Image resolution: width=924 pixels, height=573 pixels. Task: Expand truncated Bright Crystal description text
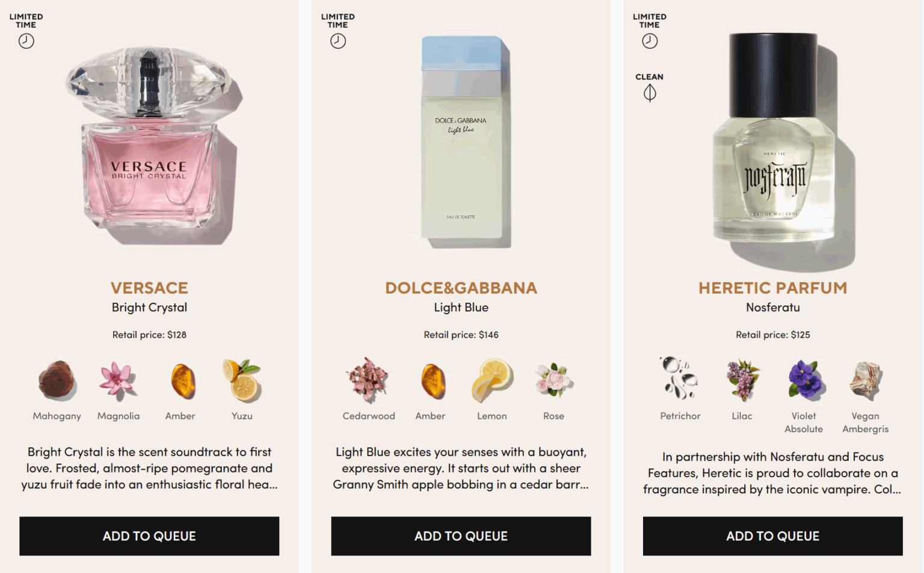149,468
